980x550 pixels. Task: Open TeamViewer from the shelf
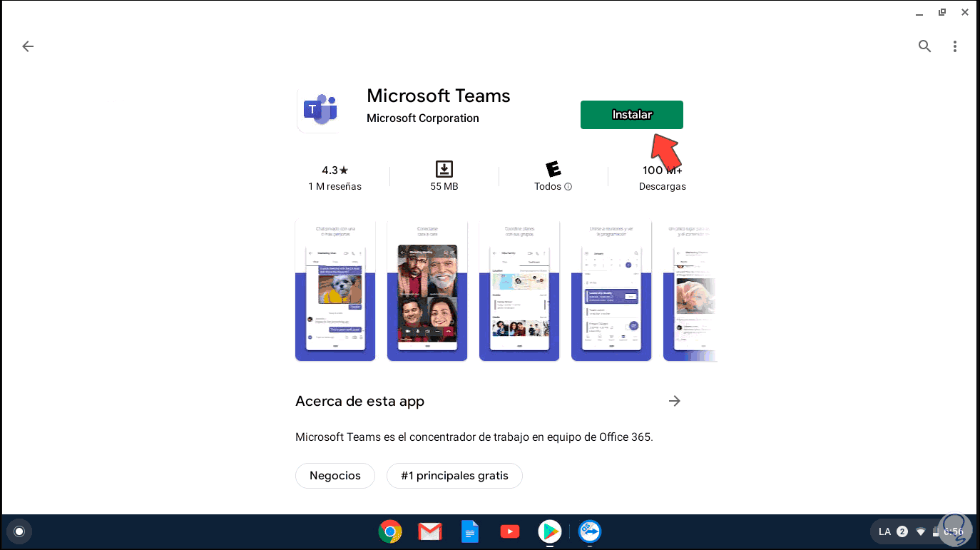point(590,531)
